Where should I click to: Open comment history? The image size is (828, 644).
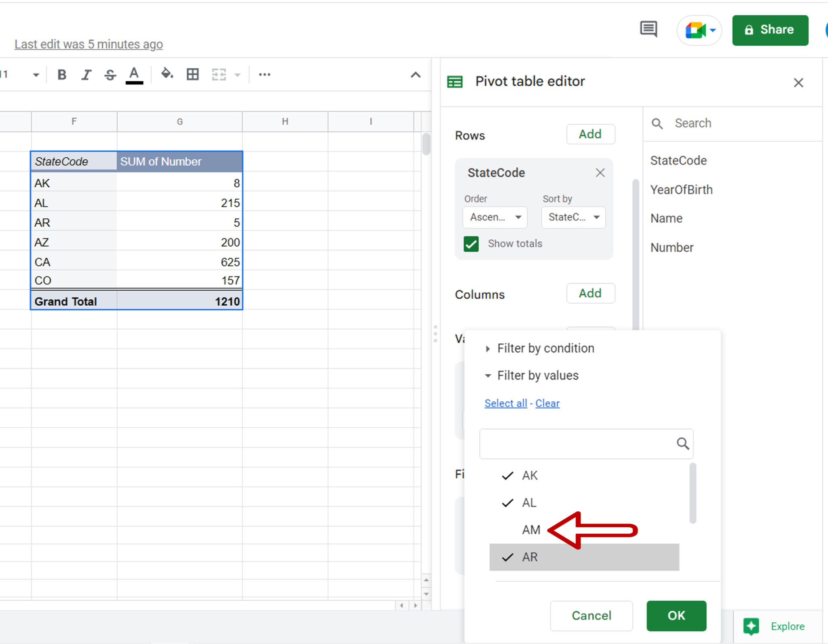648,30
